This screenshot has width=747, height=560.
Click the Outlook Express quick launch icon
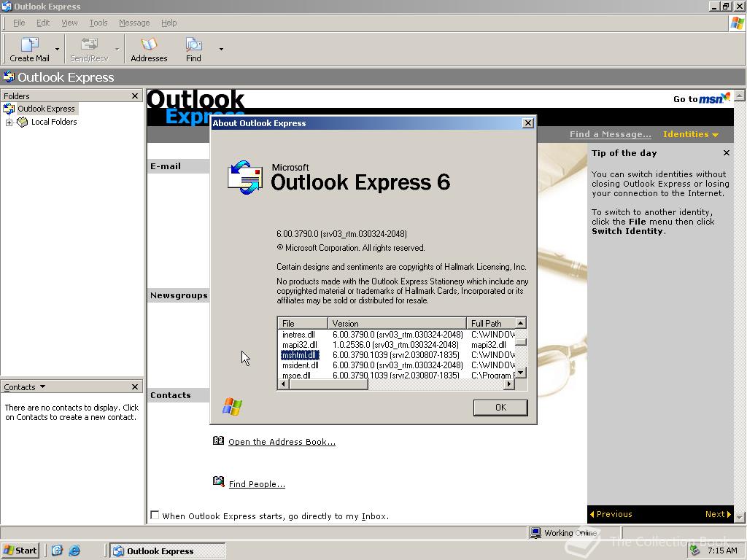point(57,551)
